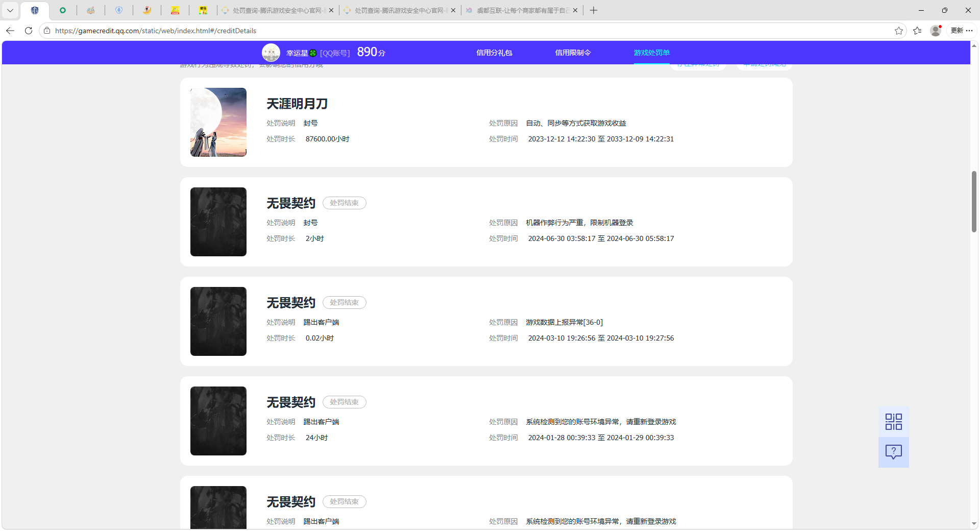This screenshot has width=980, height=531.
Task: Click 处罚结束 badge on the 24小时 card
Action: 345,402
